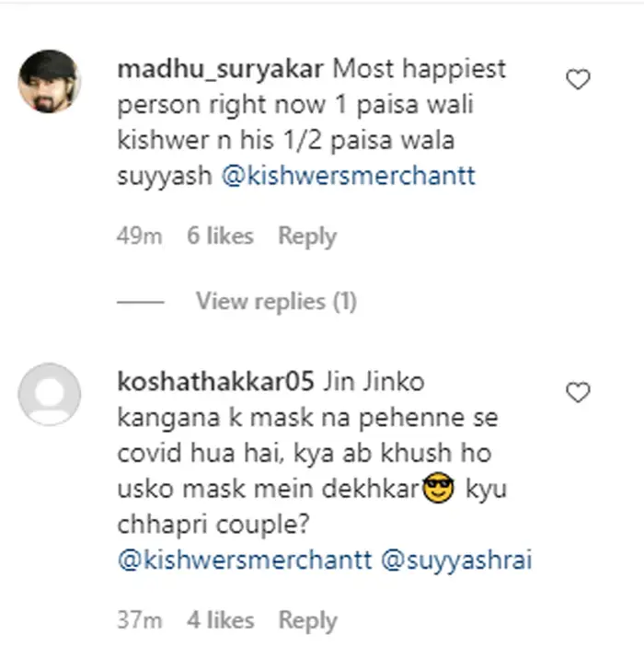Reply to koshathakkar05's comment

(307, 619)
